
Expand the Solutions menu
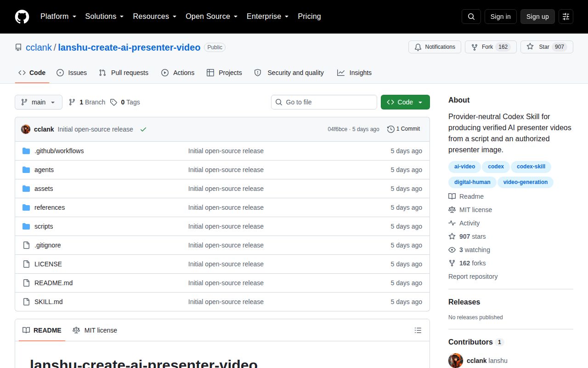pyautogui.click(x=104, y=17)
